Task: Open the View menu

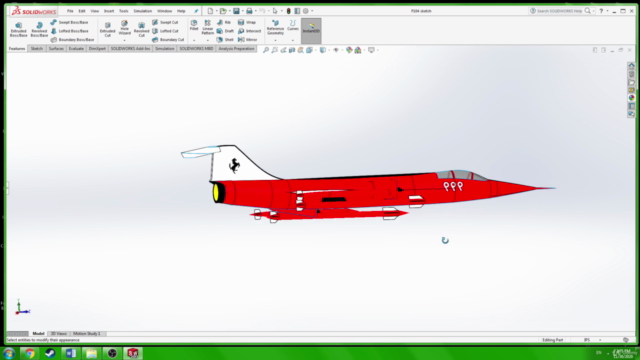Action: [95, 11]
